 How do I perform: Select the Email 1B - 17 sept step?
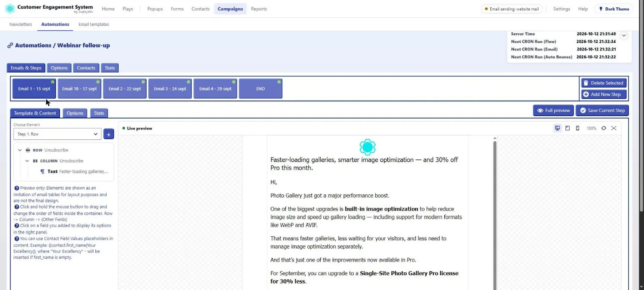point(79,89)
